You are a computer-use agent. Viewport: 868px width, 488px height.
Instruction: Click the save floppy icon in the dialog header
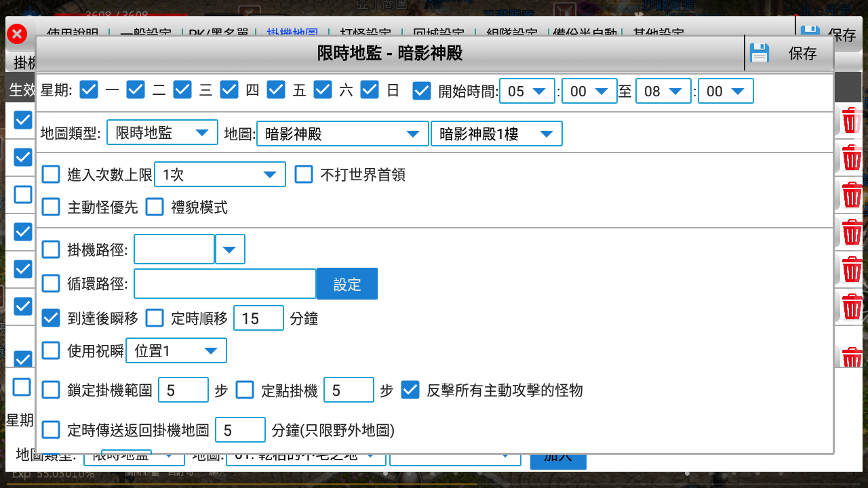click(x=759, y=53)
